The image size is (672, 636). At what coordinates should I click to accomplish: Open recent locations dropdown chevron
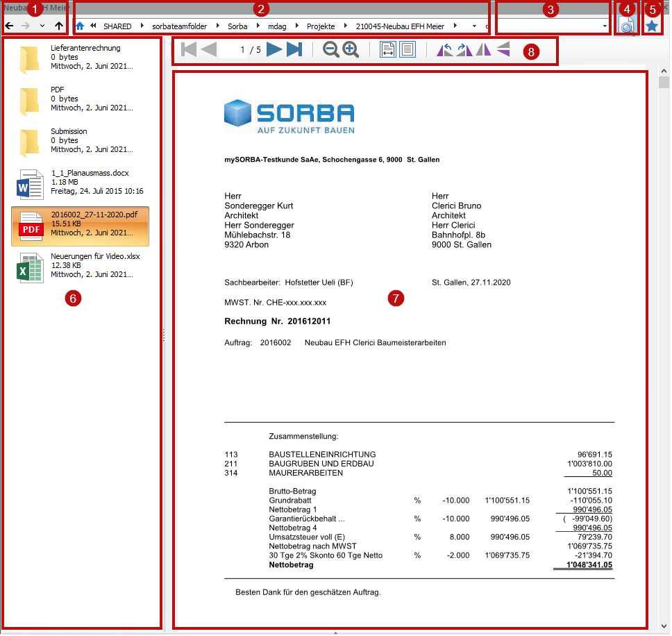[x=42, y=26]
